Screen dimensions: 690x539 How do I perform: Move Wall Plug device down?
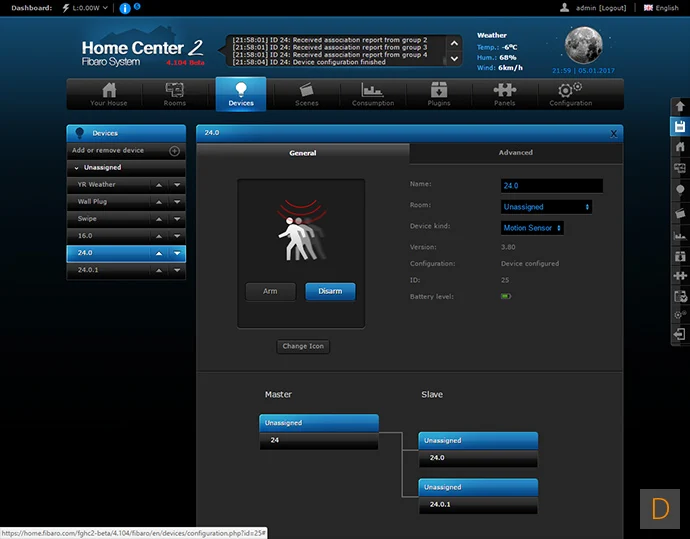[177, 202]
